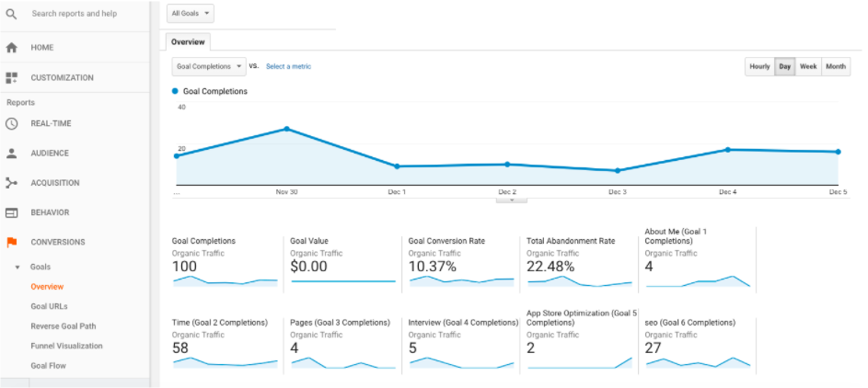Switch chart granularity to Month

(x=835, y=67)
